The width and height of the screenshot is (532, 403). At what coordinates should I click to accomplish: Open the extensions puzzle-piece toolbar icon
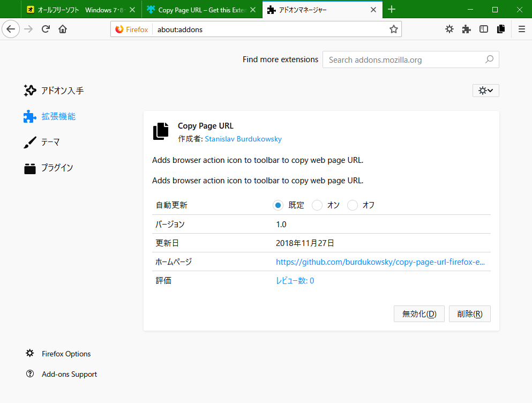[466, 29]
